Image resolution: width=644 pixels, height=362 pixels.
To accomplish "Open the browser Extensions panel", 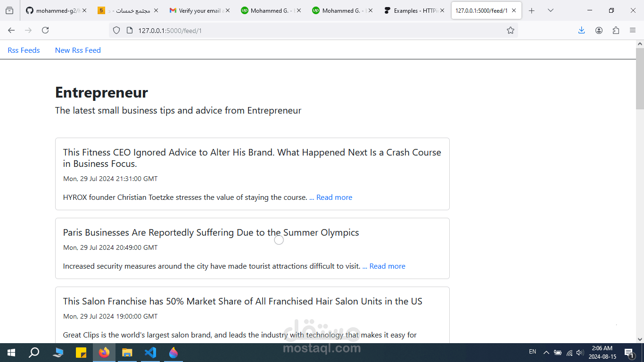I will [616, 30].
